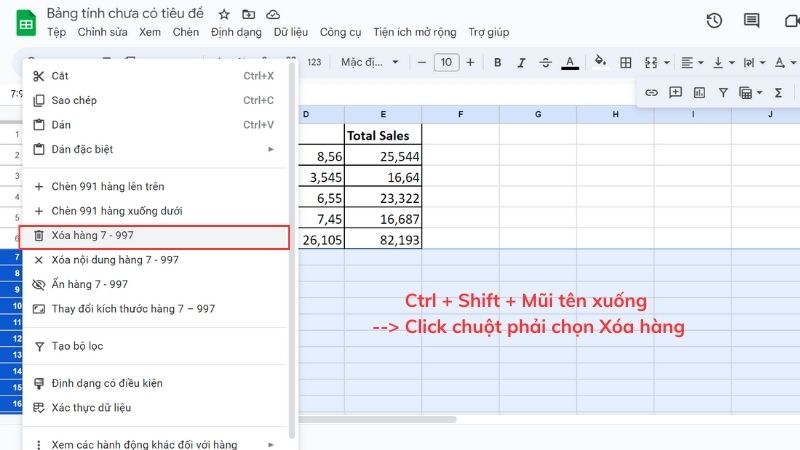The width and height of the screenshot is (800, 450).
Task: Open the borders tool
Action: 626,62
